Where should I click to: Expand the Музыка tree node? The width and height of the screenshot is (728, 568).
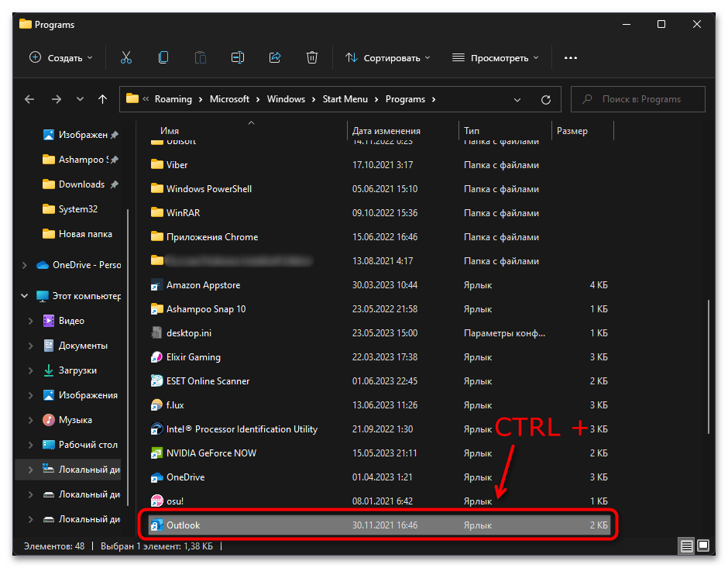coord(31,420)
